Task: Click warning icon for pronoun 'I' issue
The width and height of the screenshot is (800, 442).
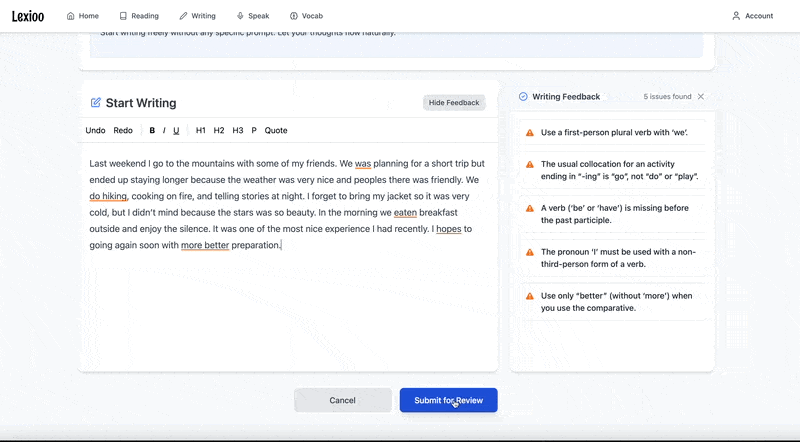Action: (530, 252)
